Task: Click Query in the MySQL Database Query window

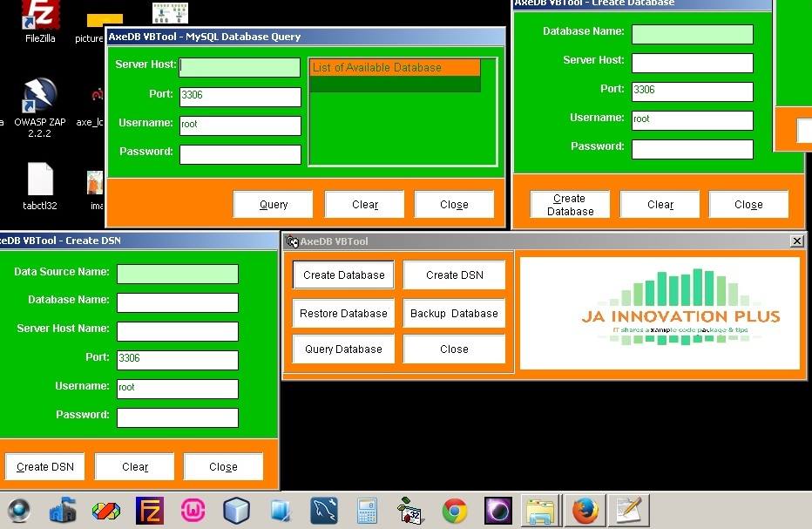Action: tap(273, 204)
